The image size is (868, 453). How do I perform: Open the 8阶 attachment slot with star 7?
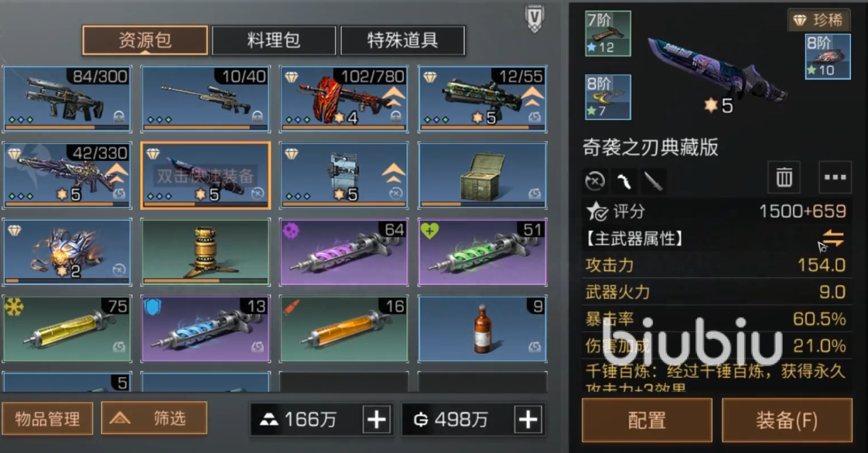(608, 97)
